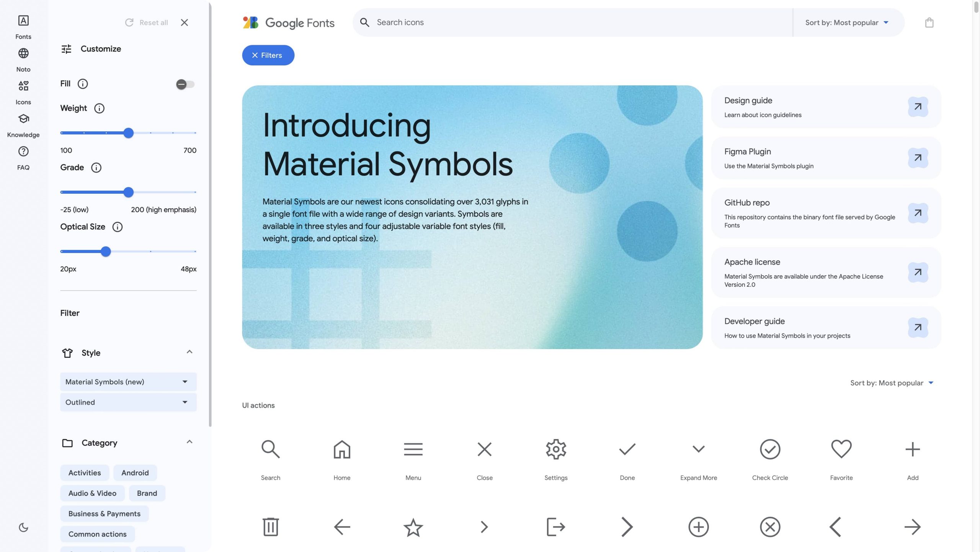
Task: Click the Grade slider handle
Action: coord(129,192)
